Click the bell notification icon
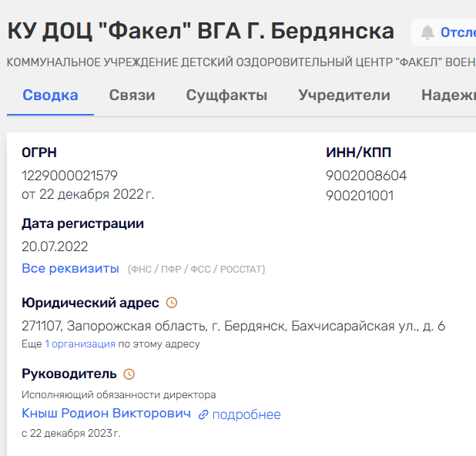The image size is (476, 456). click(427, 32)
